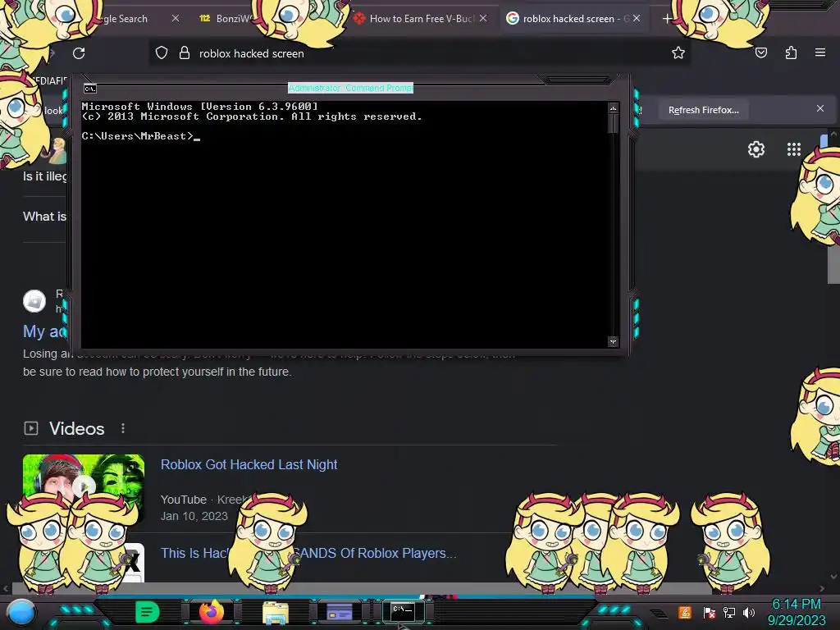Play the Roblox Got Hacked video thumbnail
840x630 pixels.
coord(84,486)
